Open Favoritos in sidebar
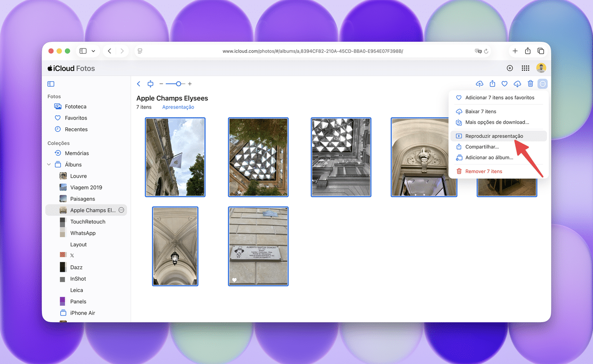593x364 pixels. [87, 118]
